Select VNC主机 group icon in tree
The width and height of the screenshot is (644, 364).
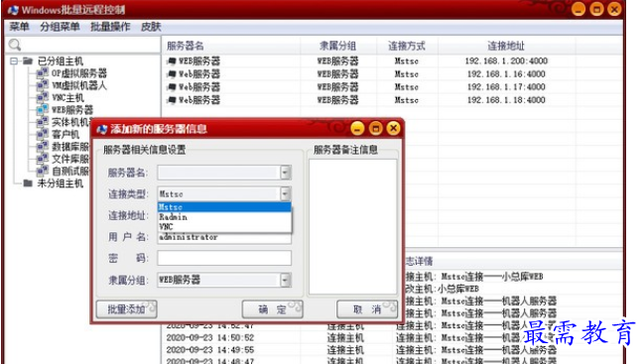43,97
